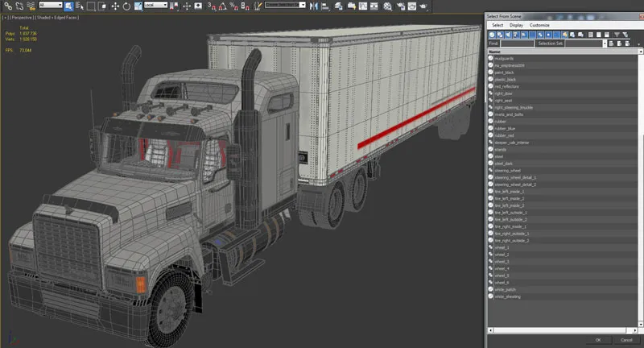Click the Cancel button
The width and height of the screenshot is (644, 348).
626,340
